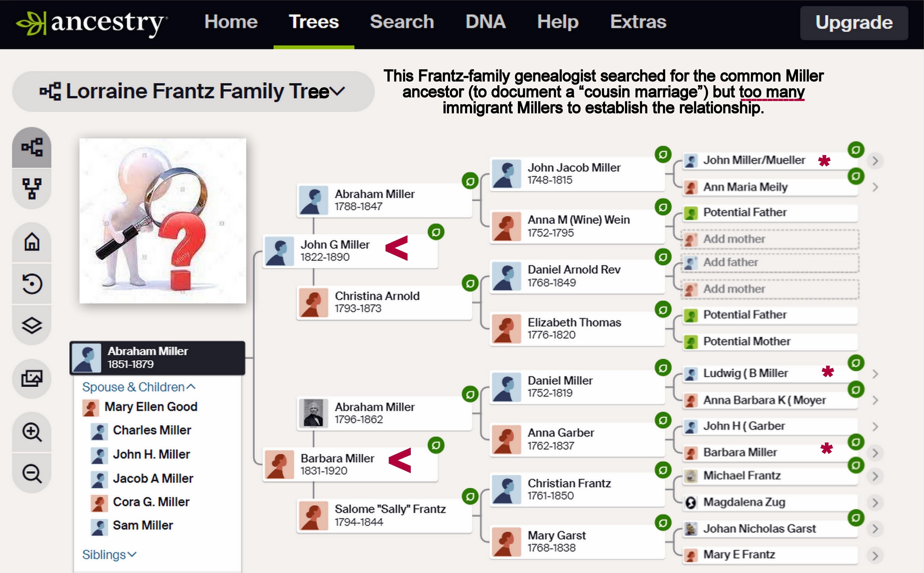Click the layers overlay icon
Screen dimensions: 924x573
pyautogui.click(x=32, y=325)
